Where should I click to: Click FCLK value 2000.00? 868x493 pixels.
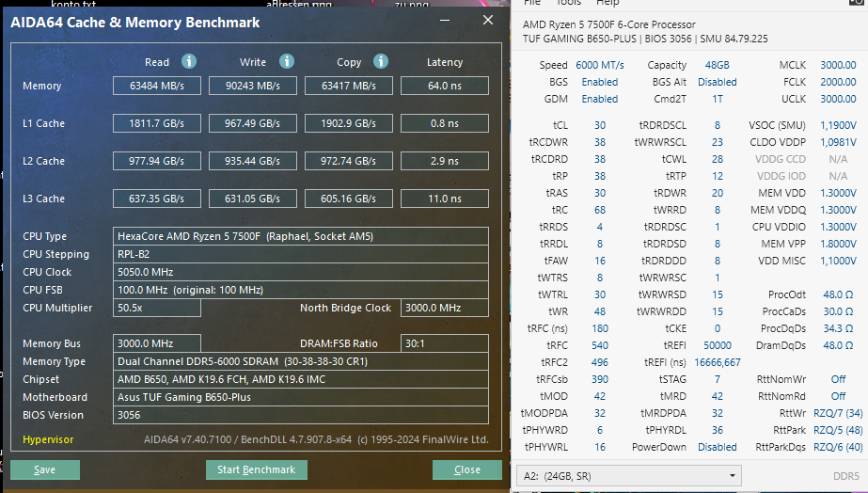pos(838,82)
